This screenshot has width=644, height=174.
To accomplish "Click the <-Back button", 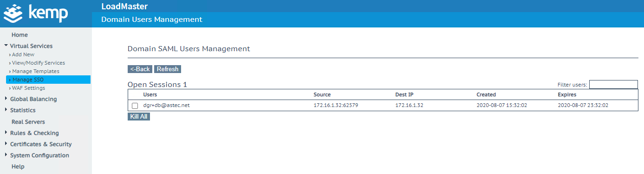I will [x=140, y=69].
